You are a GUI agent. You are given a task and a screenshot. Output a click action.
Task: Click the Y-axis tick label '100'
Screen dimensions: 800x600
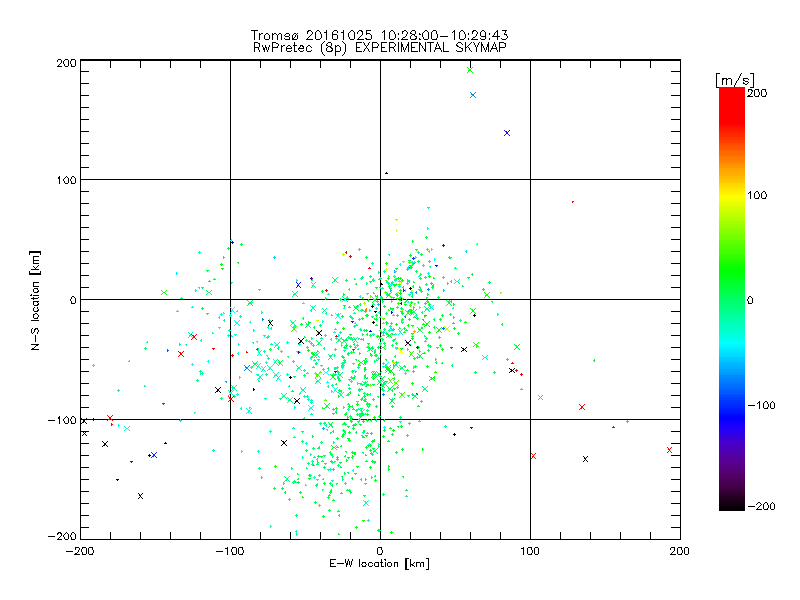point(66,180)
